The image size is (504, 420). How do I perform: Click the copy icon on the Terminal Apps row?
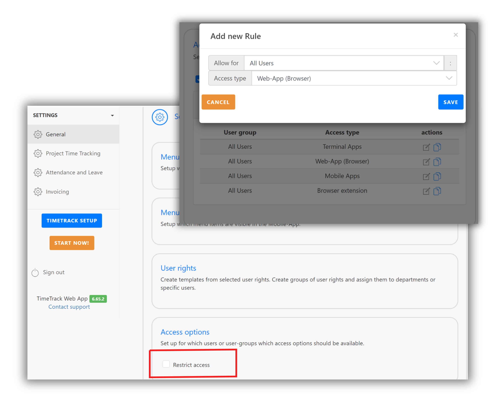point(437,147)
